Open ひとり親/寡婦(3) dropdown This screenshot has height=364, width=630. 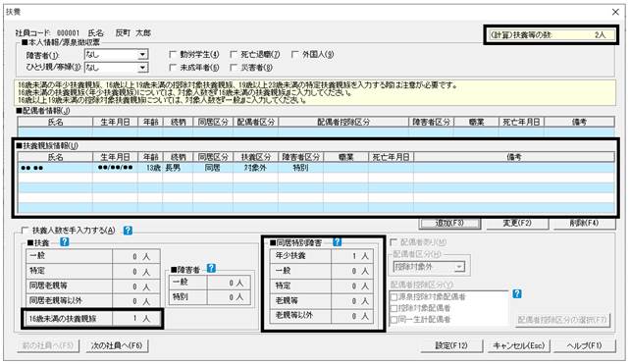tap(142, 68)
